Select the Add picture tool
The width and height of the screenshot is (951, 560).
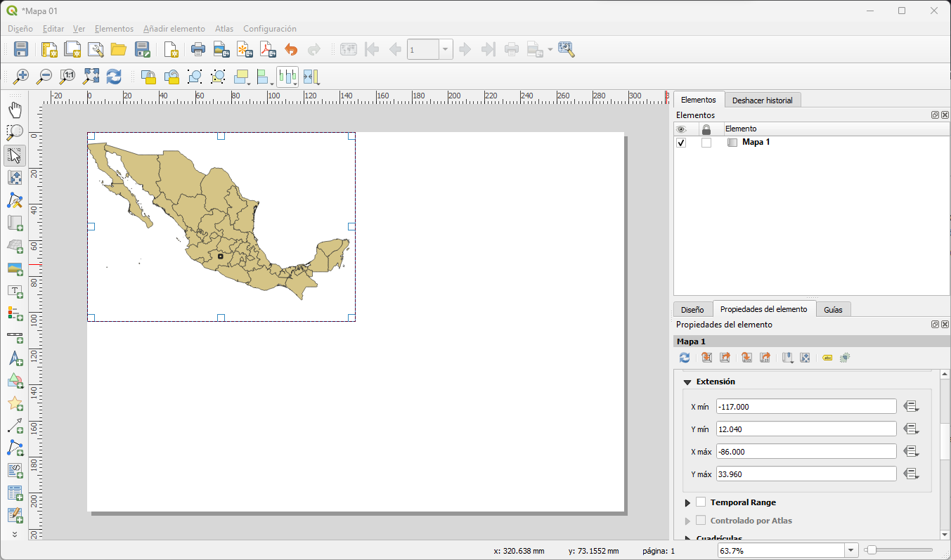15,268
